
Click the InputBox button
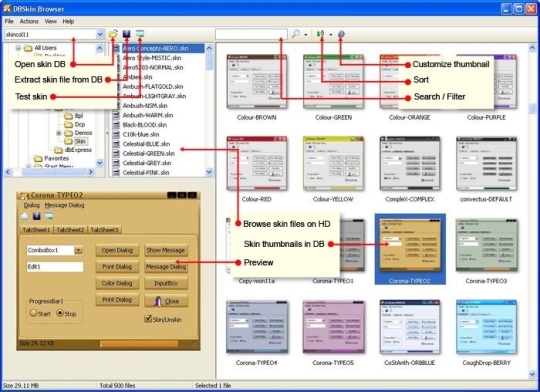(x=166, y=283)
